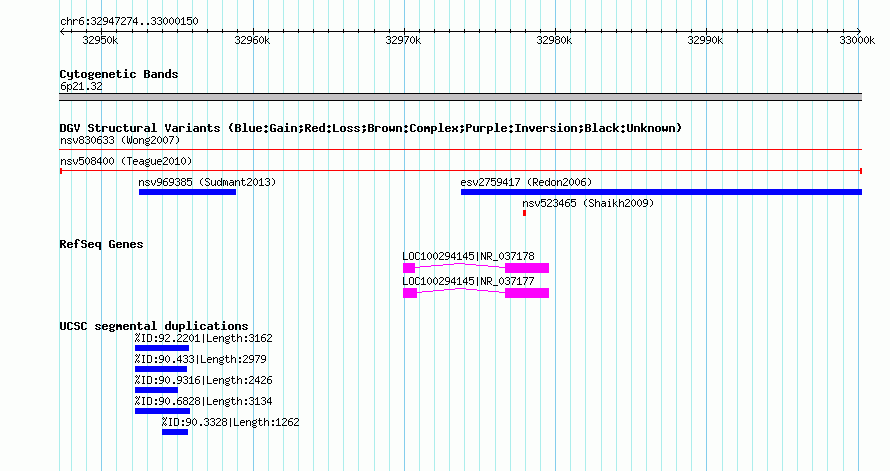Screen dimensions: 890x471
Task: Select the NR_037177 large magenta exon block
Action: pos(527,293)
